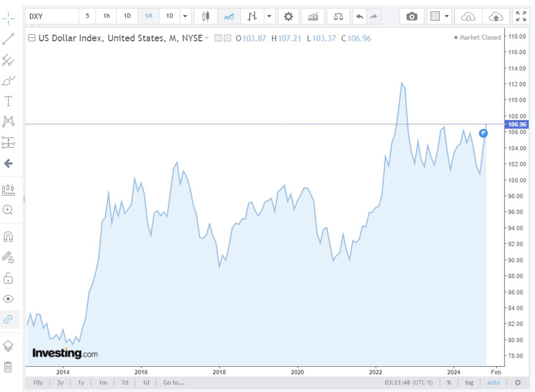The height and width of the screenshot is (392, 535).
Task: Toggle magnet mode in left toolbar
Action: (x=8, y=237)
